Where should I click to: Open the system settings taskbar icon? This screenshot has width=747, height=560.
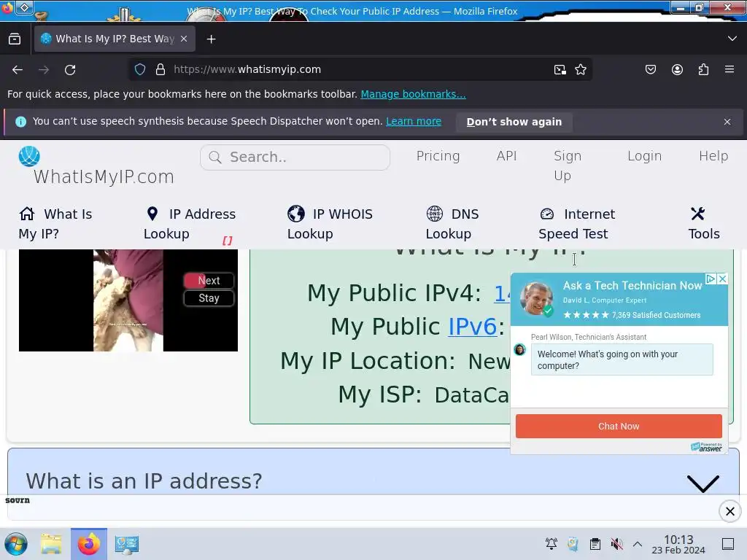point(126,544)
